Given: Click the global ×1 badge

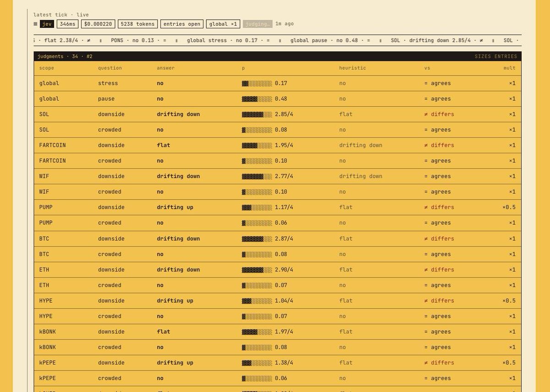Looking at the screenshot, I should point(223,24).
